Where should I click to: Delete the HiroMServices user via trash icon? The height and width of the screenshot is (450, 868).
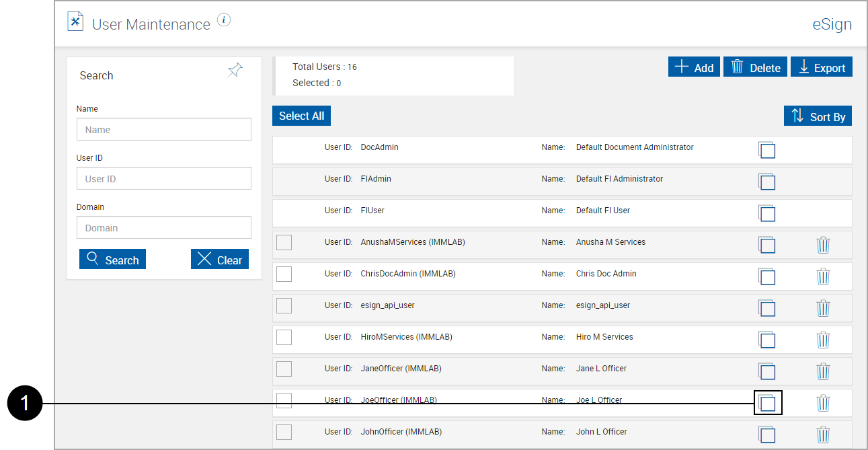[x=823, y=340]
